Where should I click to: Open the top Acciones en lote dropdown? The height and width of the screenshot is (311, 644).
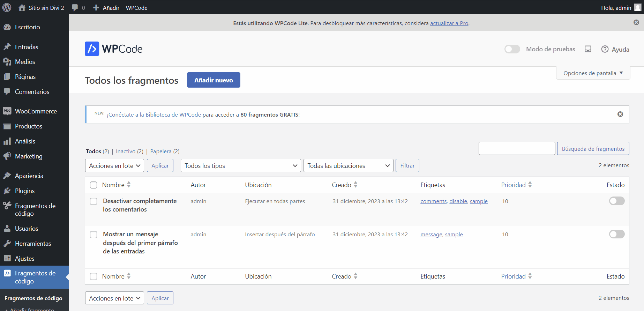coord(114,166)
